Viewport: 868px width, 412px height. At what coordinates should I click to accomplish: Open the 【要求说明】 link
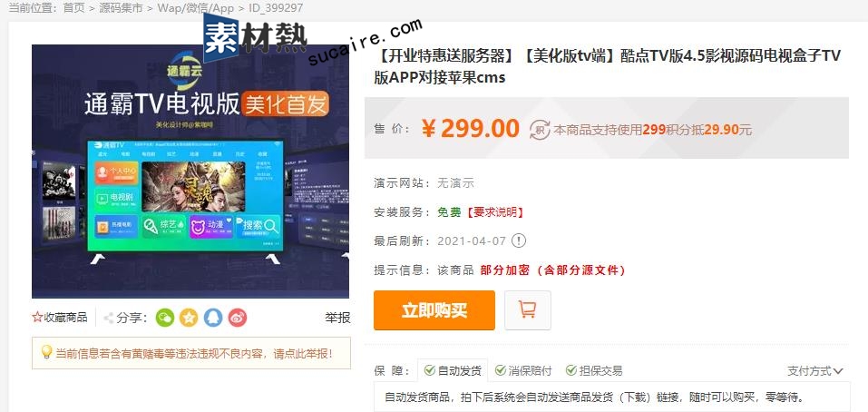(493, 212)
